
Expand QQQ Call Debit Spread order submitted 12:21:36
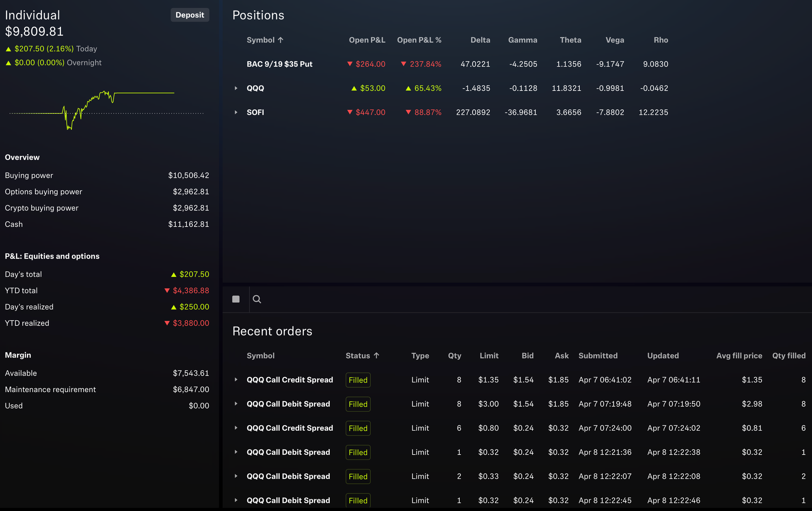(x=236, y=452)
